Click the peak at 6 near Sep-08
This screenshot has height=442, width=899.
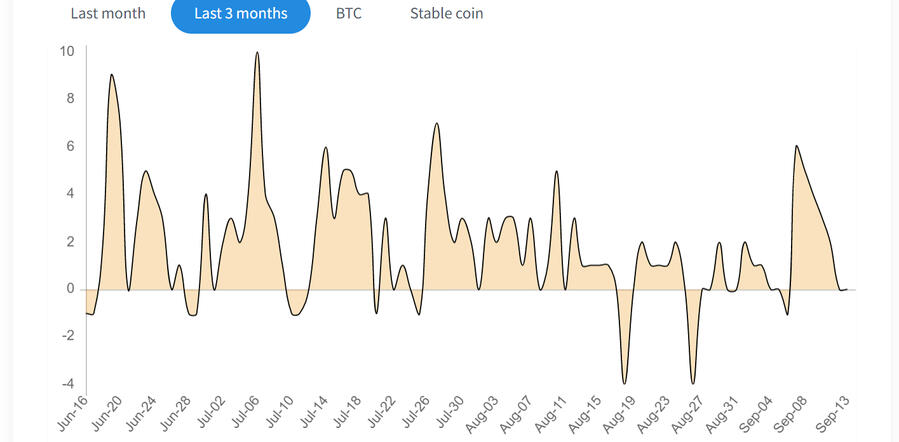797,147
